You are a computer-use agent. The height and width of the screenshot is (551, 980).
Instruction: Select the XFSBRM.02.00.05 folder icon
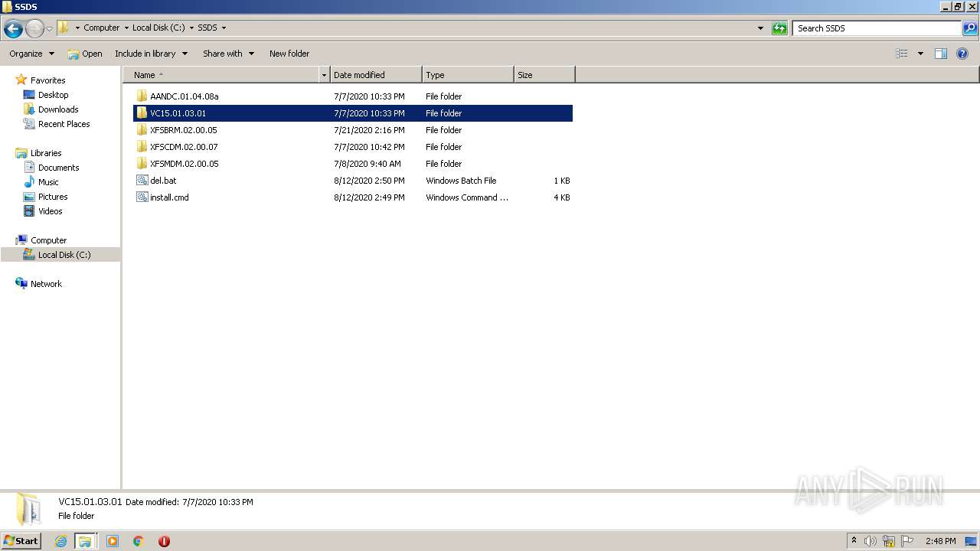(142, 130)
